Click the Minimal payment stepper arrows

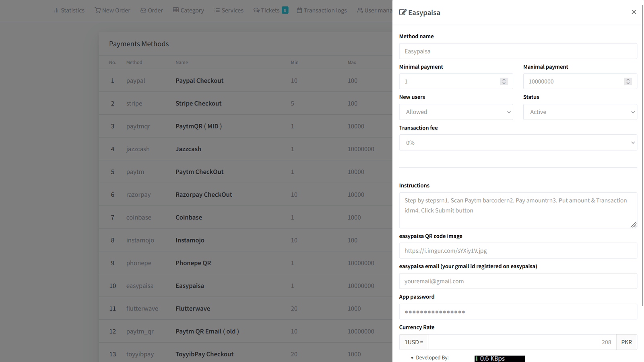(504, 82)
